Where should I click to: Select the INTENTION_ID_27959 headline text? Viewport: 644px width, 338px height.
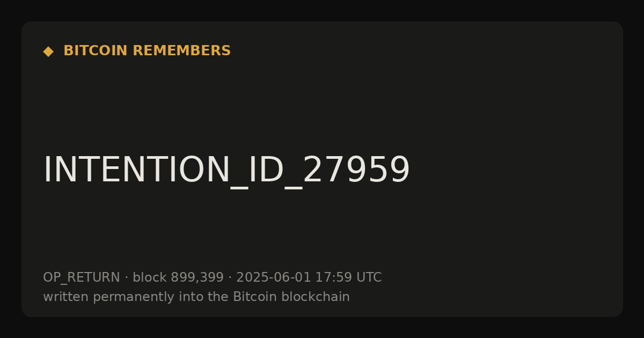click(226, 171)
